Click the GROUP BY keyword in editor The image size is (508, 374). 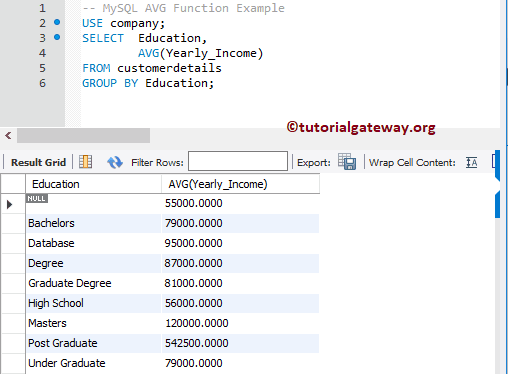110,83
